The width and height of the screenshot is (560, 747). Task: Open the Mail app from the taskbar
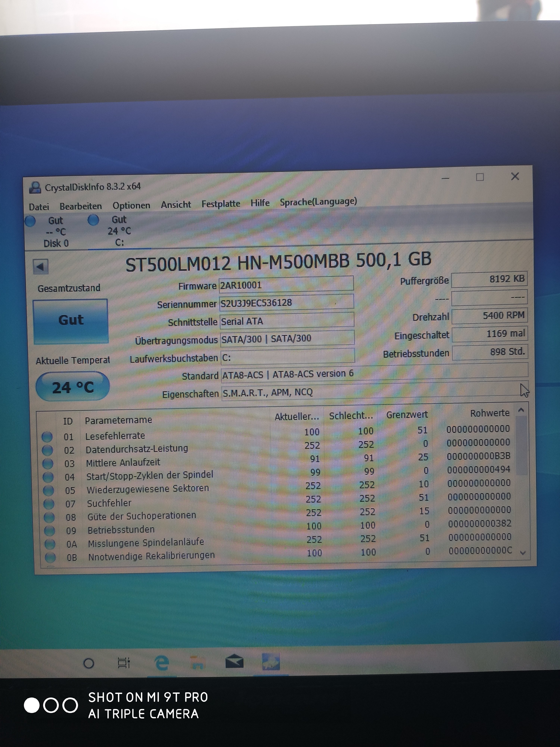[x=235, y=661]
